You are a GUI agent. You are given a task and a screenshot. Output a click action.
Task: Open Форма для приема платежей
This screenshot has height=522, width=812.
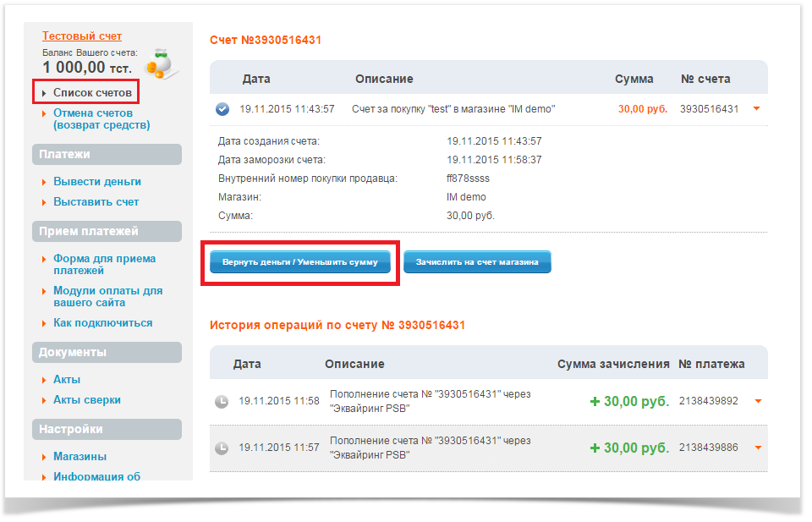tap(105, 265)
